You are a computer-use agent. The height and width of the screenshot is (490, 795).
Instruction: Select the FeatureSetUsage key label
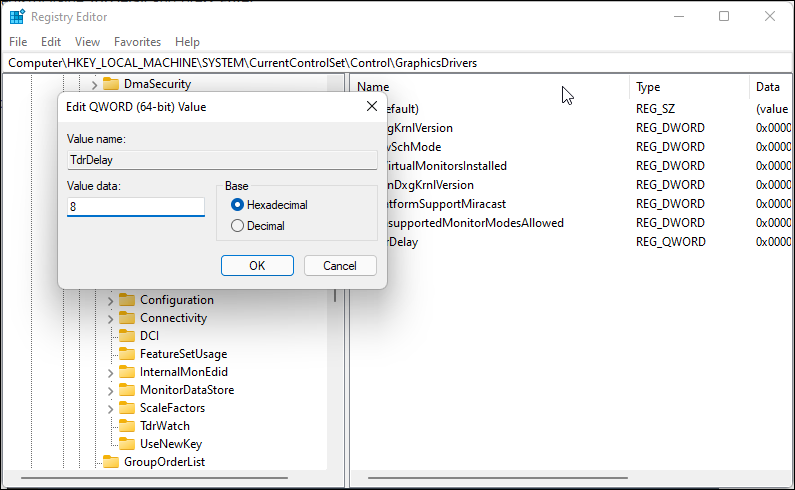point(184,354)
